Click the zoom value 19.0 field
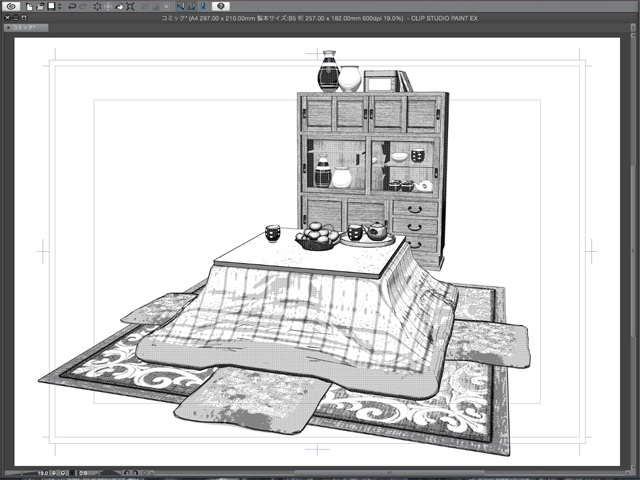Screen dimensions: 640x480 (x=43, y=473)
